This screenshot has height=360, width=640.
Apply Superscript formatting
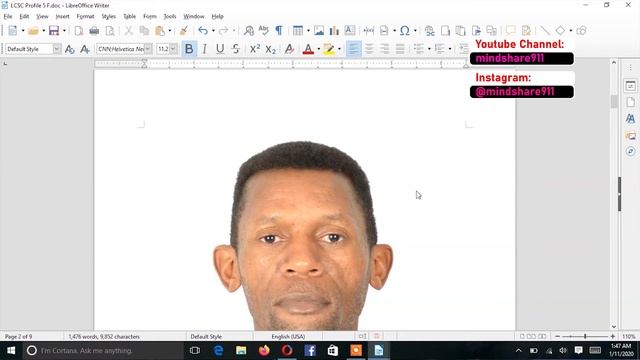[x=255, y=49]
